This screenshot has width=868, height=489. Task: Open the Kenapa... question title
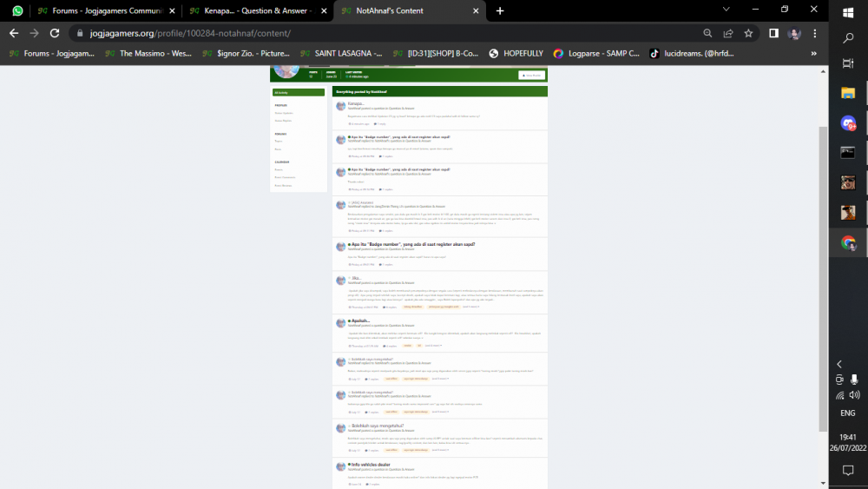[356, 103]
